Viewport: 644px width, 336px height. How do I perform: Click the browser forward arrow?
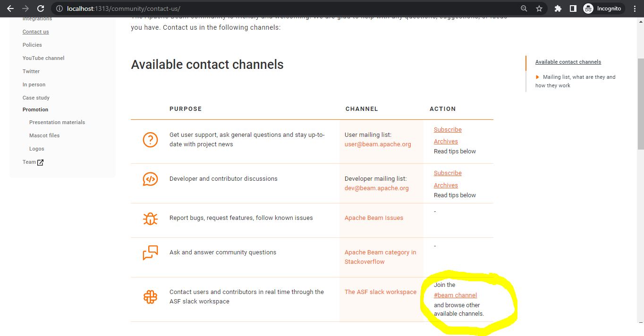click(x=25, y=8)
